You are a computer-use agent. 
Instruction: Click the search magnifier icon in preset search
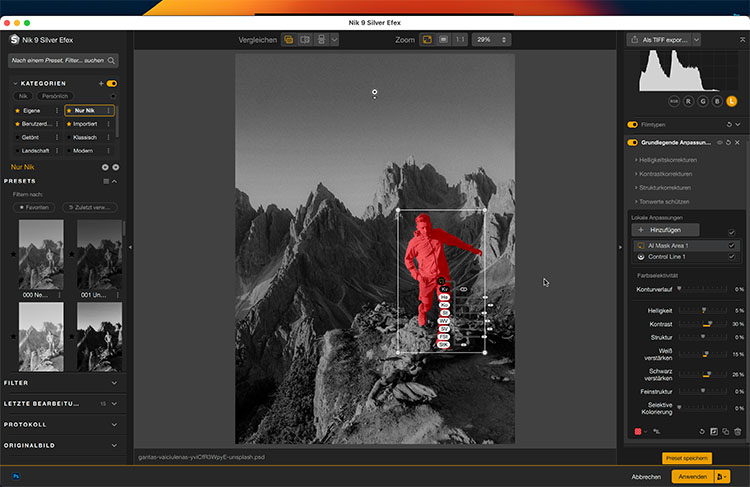[x=113, y=61]
